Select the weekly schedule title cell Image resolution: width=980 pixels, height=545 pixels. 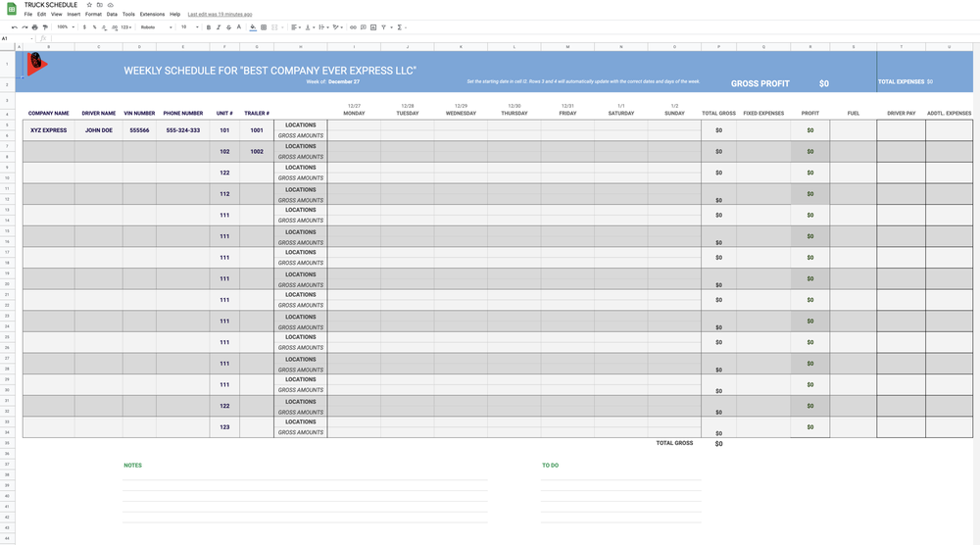pyautogui.click(x=270, y=71)
